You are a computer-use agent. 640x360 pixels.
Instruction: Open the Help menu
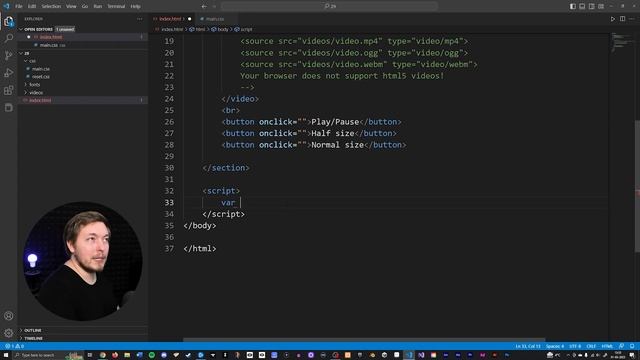(x=136, y=6)
